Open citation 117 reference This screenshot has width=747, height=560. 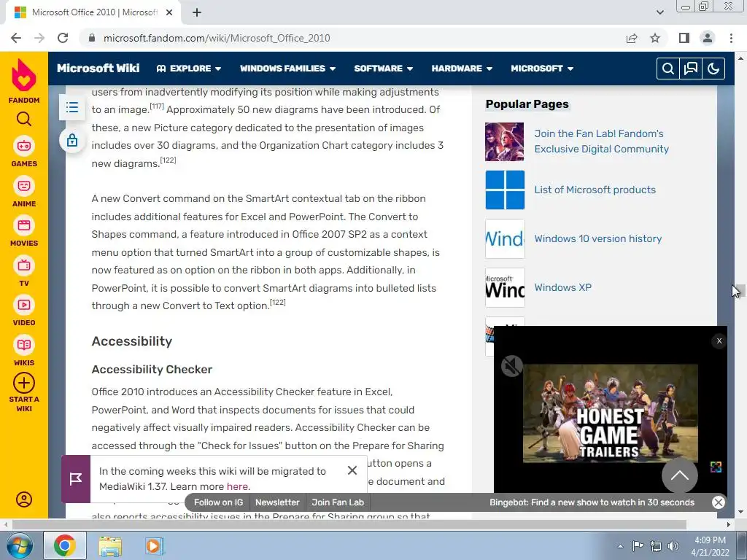157,106
